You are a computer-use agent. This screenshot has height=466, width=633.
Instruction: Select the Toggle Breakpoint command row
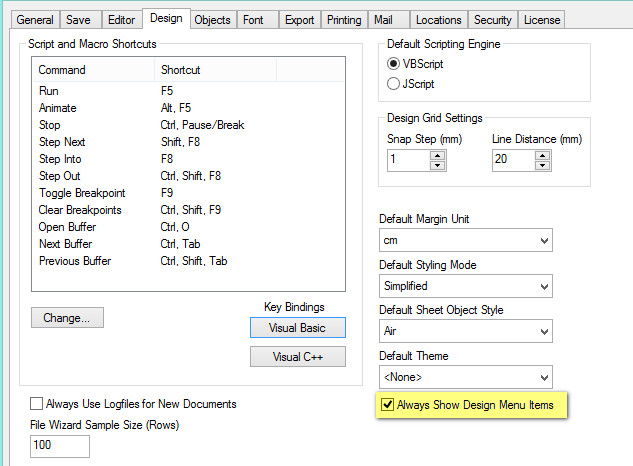(x=84, y=193)
